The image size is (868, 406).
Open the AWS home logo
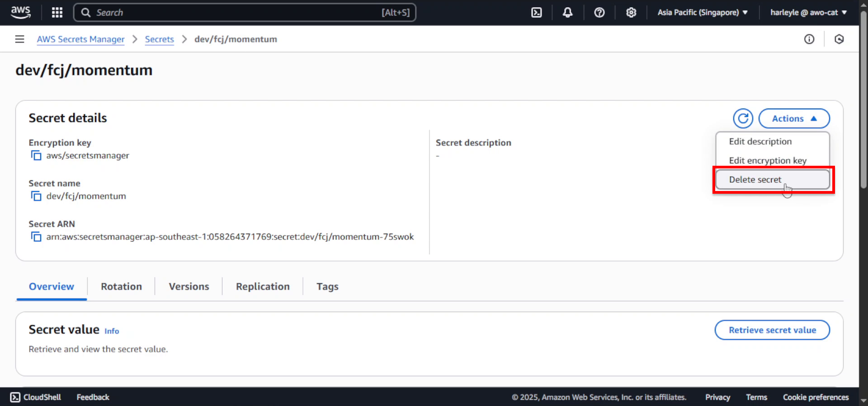click(x=21, y=12)
